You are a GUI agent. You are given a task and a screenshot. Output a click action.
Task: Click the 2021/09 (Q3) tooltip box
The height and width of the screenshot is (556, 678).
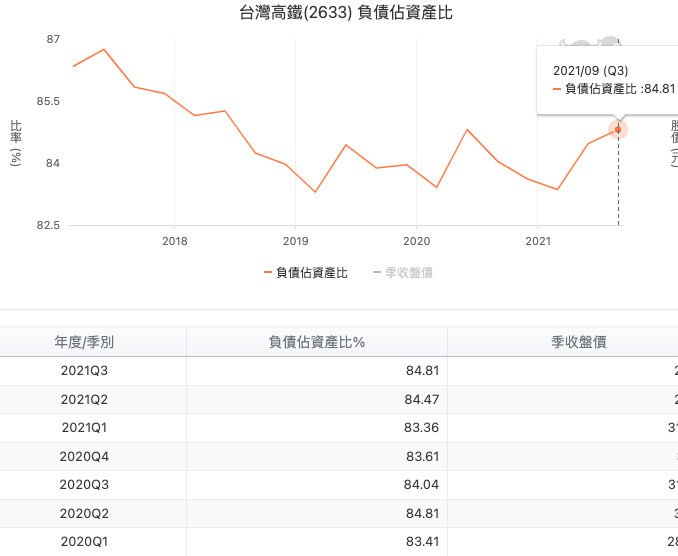tap(608, 80)
